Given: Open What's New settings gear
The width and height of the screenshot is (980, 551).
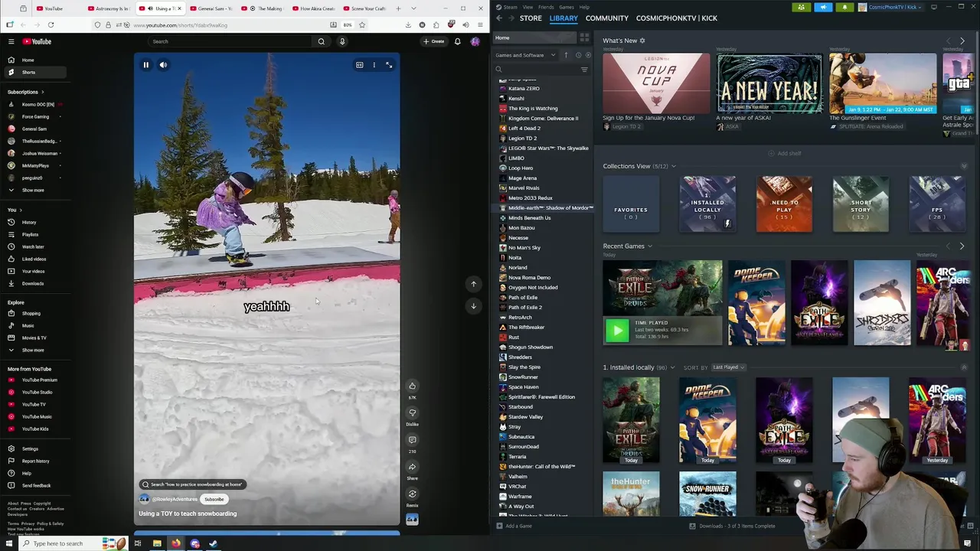Looking at the screenshot, I should click(x=642, y=41).
